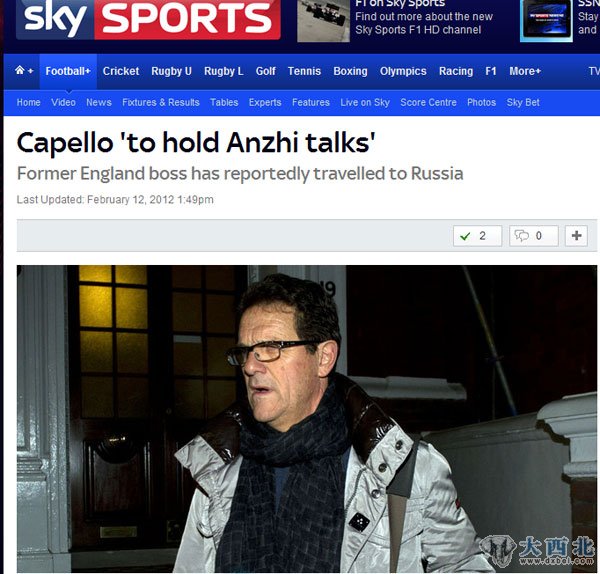This screenshot has width=600, height=574.
Task: Click the Live on Sky link
Action: (365, 103)
